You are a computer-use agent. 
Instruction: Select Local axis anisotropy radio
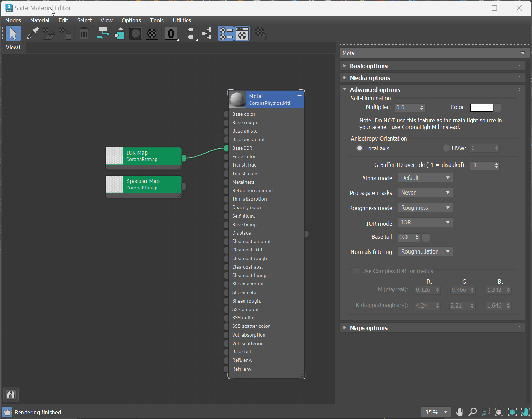click(359, 148)
